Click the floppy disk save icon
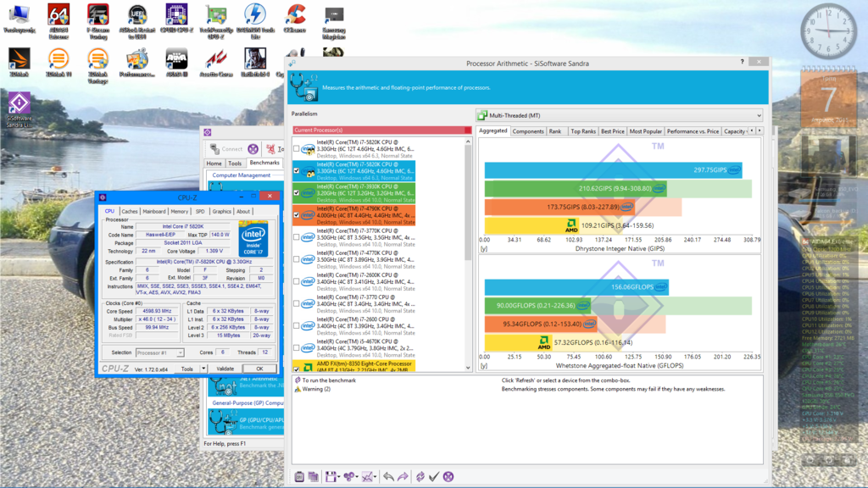Screen dimensions: 868x488 pos(331,476)
